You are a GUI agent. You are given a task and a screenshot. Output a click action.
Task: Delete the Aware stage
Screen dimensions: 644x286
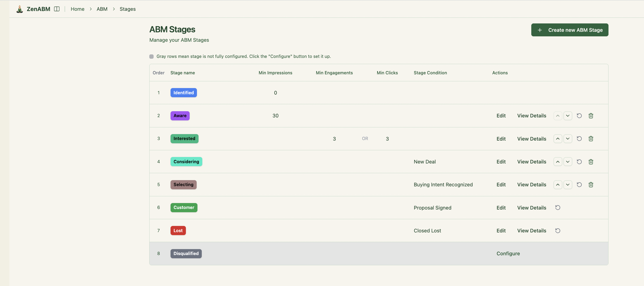pos(591,116)
